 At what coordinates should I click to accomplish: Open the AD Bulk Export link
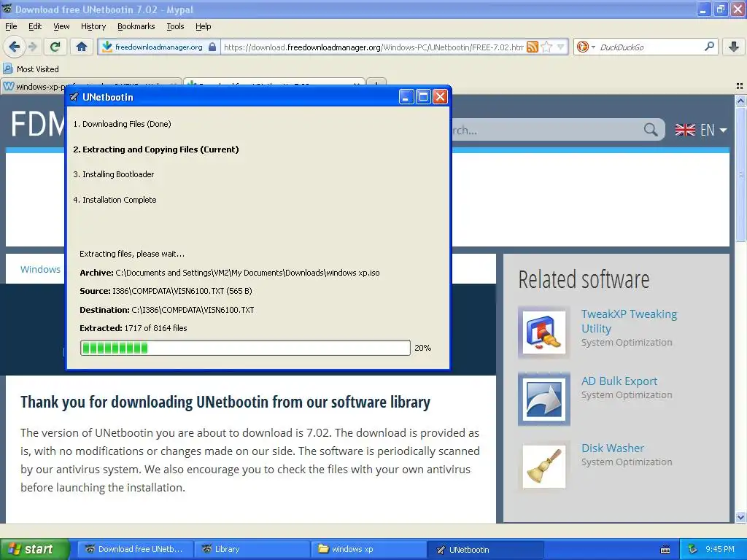click(x=619, y=381)
